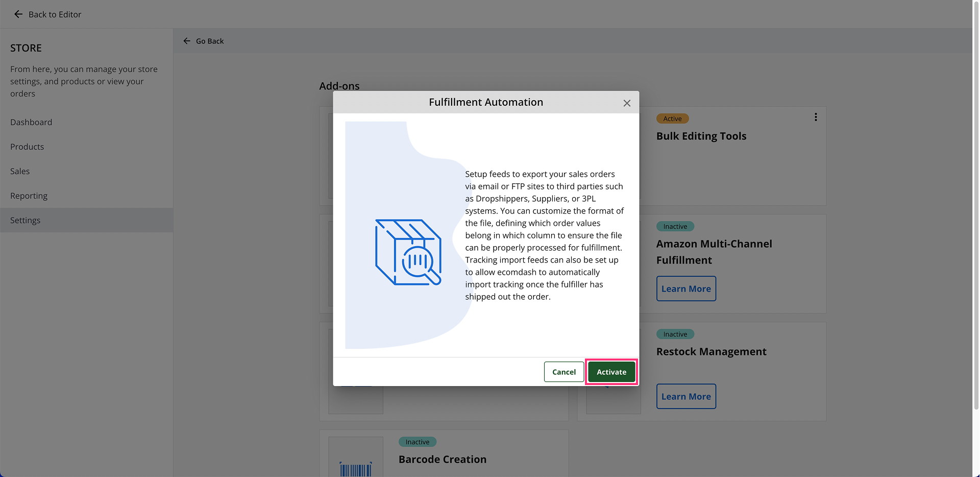
Task: Click the Inactive badge above Restock Management
Action: click(675, 334)
